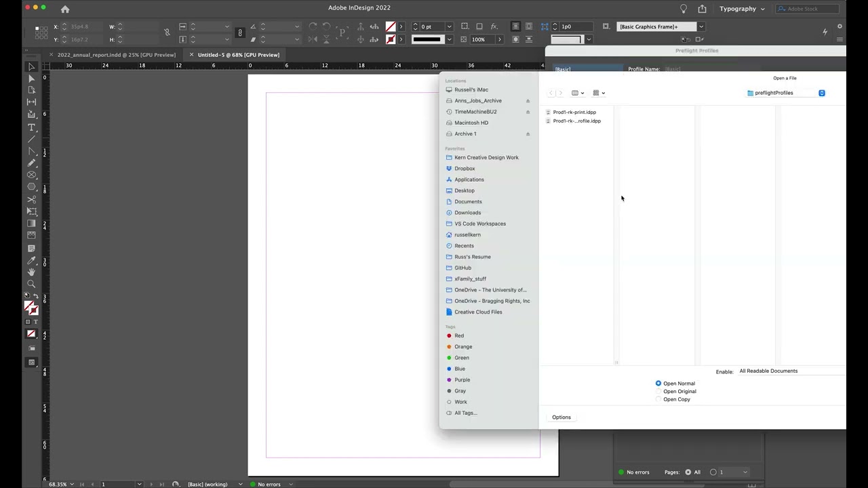Image resolution: width=868 pixels, height=488 pixels.
Task: Select Prod1-rk-print.idpp file
Action: (574, 112)
